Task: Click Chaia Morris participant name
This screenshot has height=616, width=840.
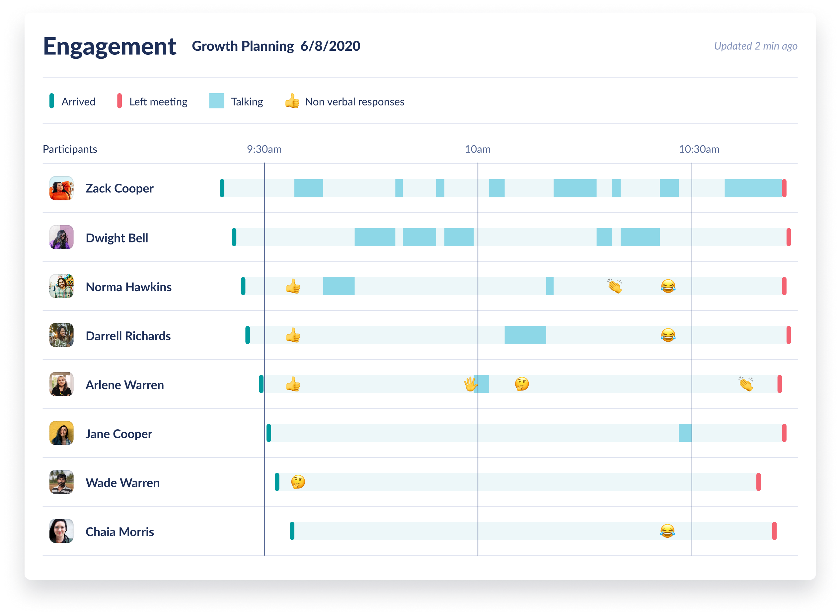Action: click(119, 532)
